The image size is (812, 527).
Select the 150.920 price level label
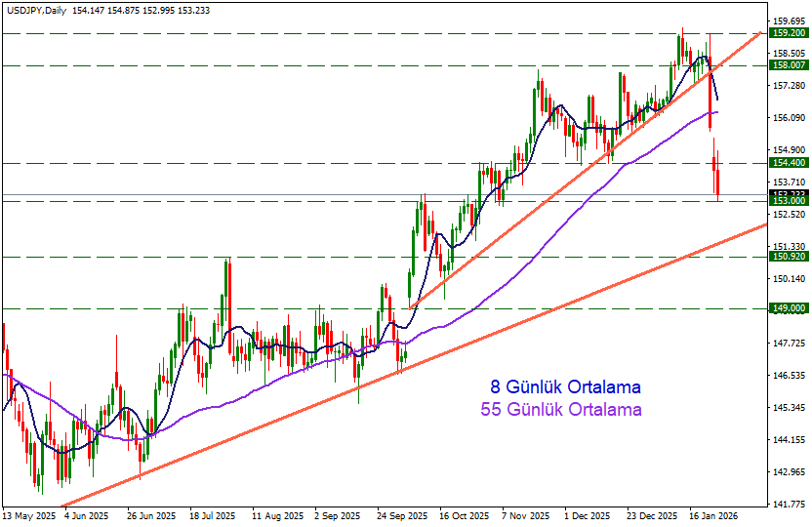(788, 257)
